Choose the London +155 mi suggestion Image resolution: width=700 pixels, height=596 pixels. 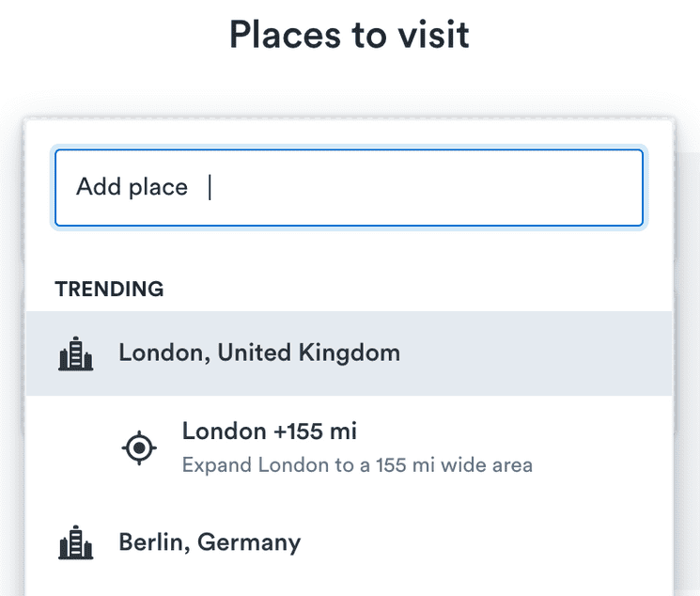point(269,432)
